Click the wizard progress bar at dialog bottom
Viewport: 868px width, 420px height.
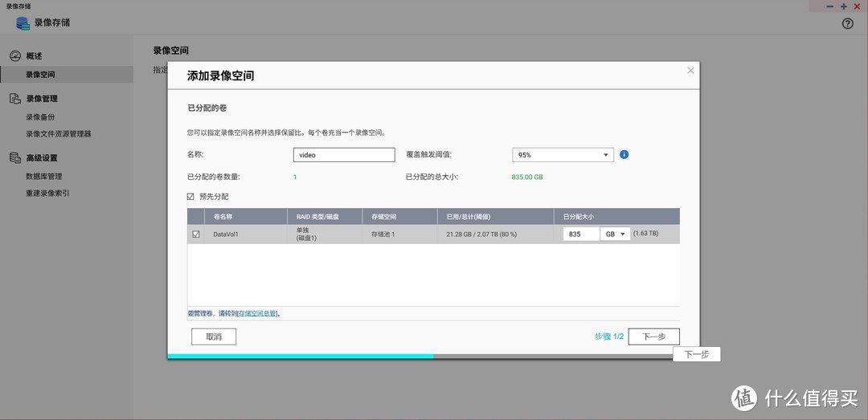pos(433,356)
